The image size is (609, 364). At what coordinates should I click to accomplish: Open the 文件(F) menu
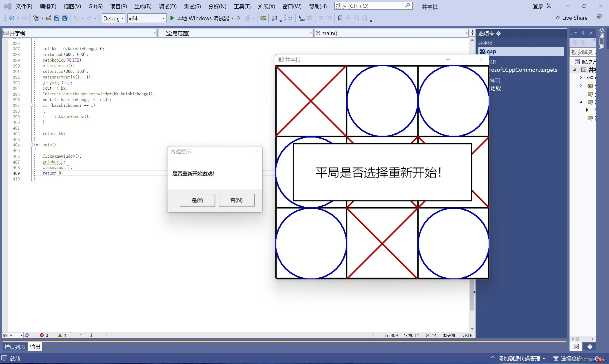coord(24,6)
